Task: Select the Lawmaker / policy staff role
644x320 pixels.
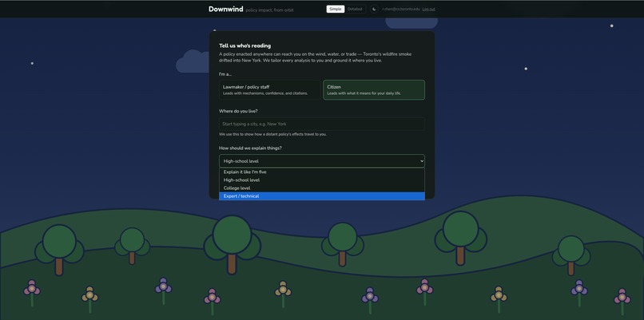Action: tap(270, 90)
